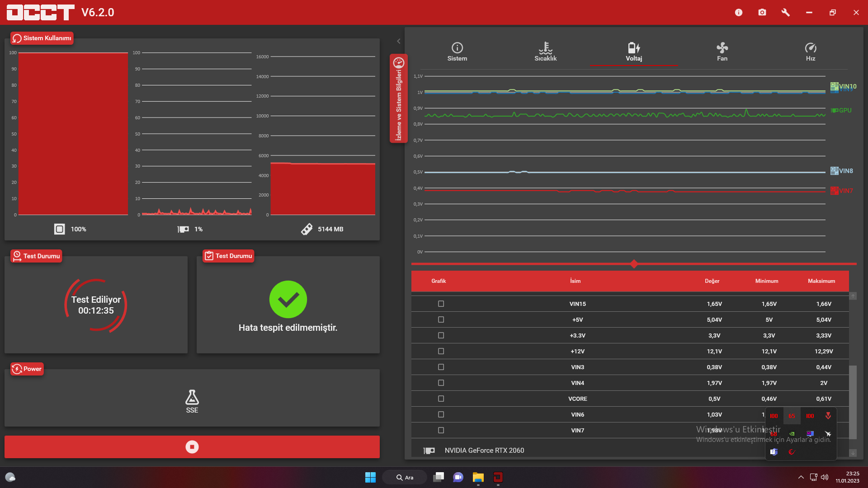Show hidden icons in system tray
868x488 pixels.
[x=801, y=477]
